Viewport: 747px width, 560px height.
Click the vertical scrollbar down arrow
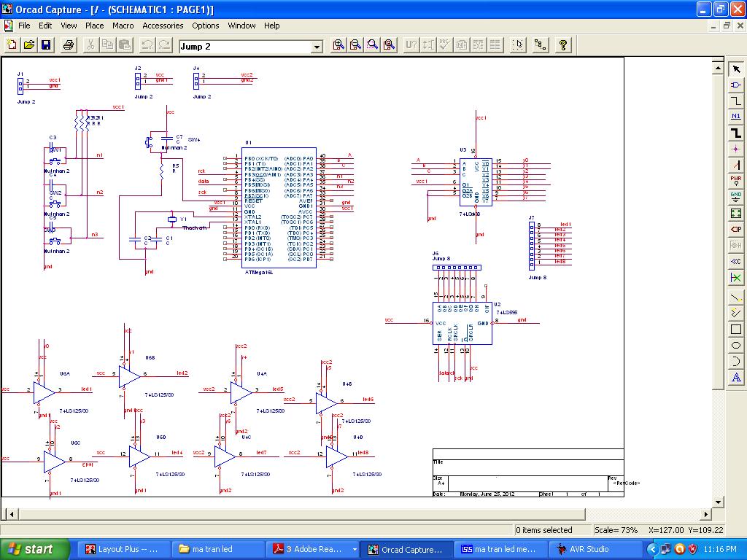pyautogui.click(x=718, y=502)
